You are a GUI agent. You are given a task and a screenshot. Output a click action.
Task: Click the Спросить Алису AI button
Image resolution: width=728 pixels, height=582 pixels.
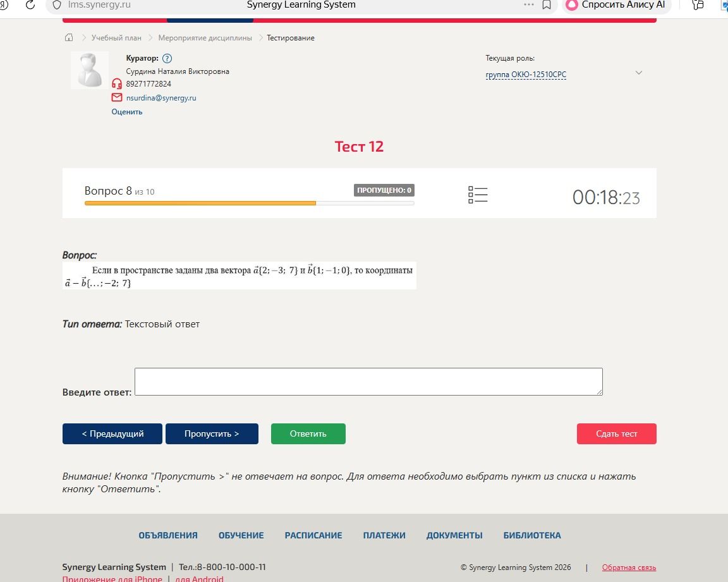[617, 5]
